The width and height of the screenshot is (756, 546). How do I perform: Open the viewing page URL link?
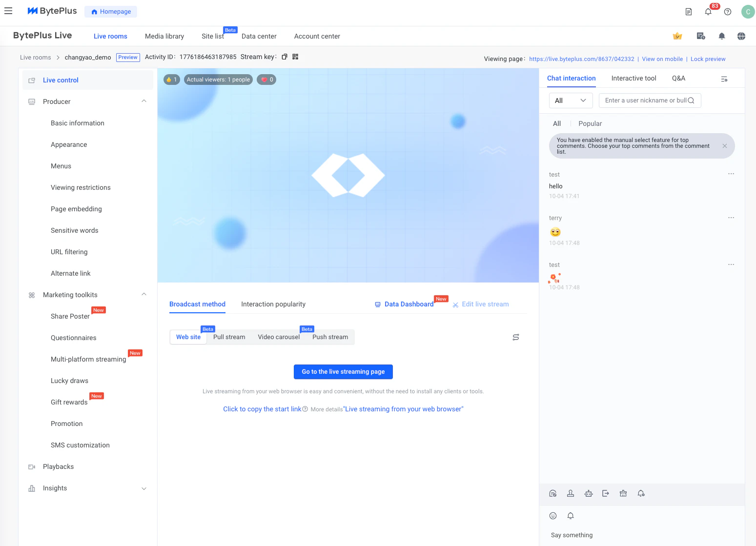tap(582, 59)
